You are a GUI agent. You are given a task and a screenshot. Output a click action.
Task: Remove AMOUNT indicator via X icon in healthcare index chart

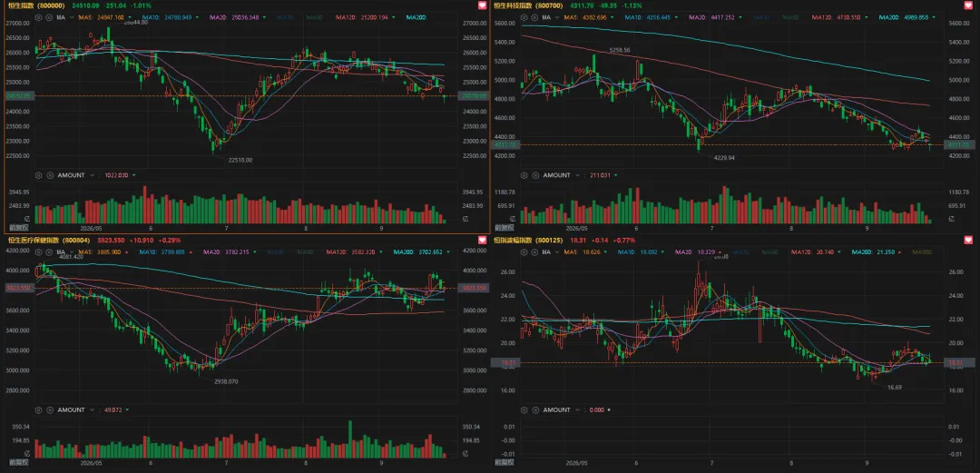(49, 409)
